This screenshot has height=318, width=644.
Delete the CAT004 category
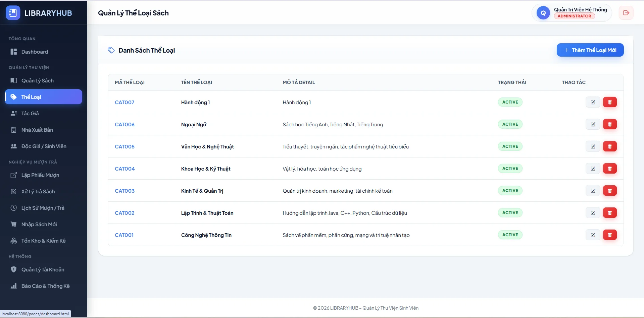(x=610, y=169)
